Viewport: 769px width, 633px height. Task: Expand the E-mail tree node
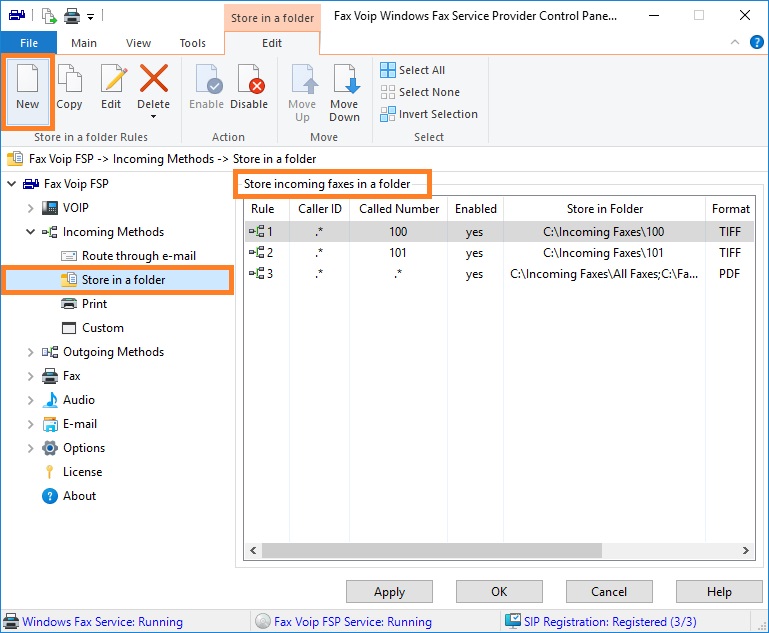pos(30,424)
